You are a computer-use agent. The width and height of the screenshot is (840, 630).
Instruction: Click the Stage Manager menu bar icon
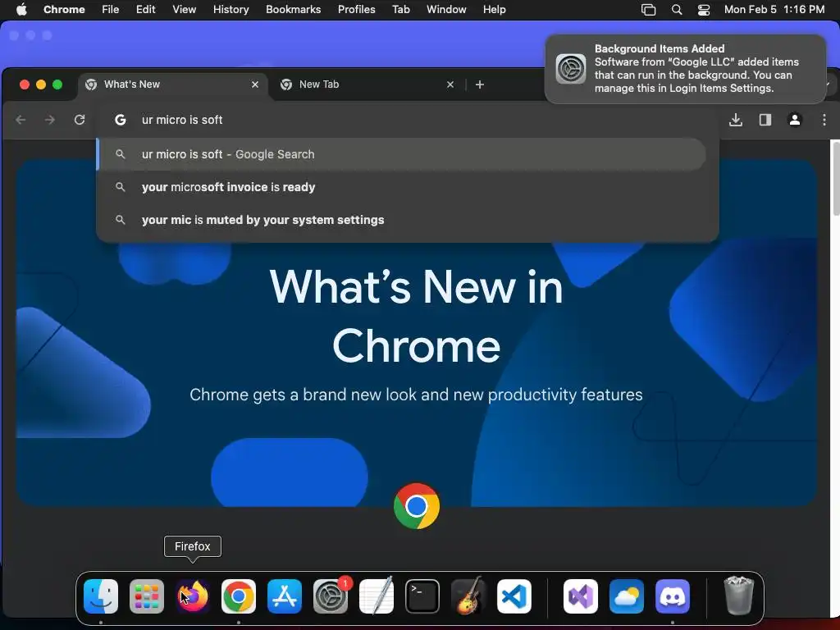click(648, 10)
